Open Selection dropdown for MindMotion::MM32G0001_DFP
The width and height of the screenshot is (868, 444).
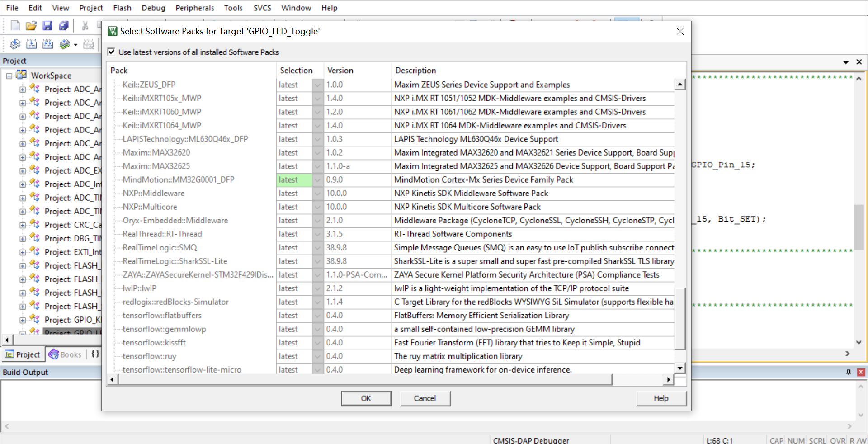[x=317, y=180]
